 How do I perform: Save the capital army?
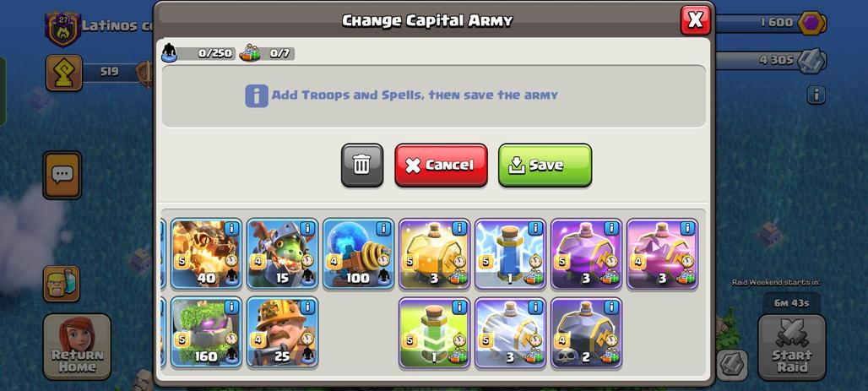click(545, 165)
